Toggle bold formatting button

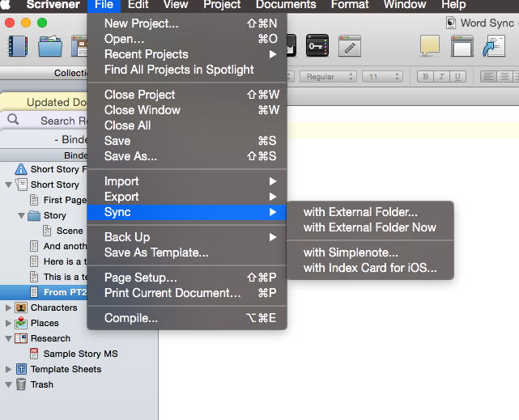tap(425, 77)
